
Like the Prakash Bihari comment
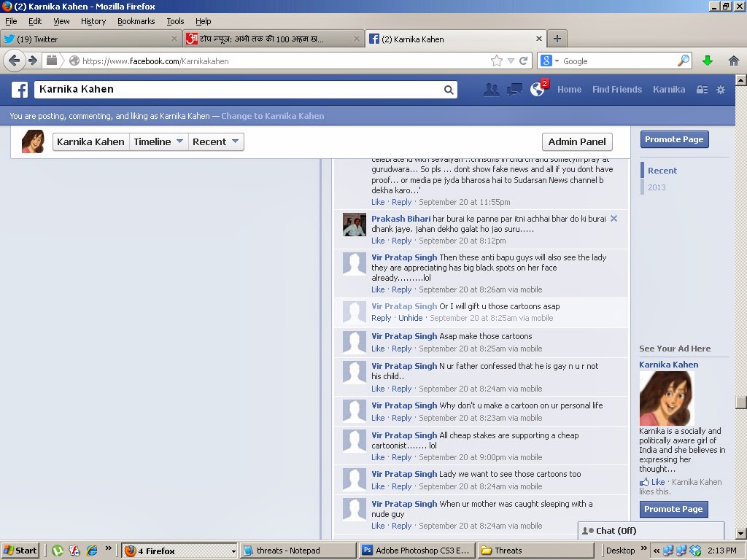(378, 241)
